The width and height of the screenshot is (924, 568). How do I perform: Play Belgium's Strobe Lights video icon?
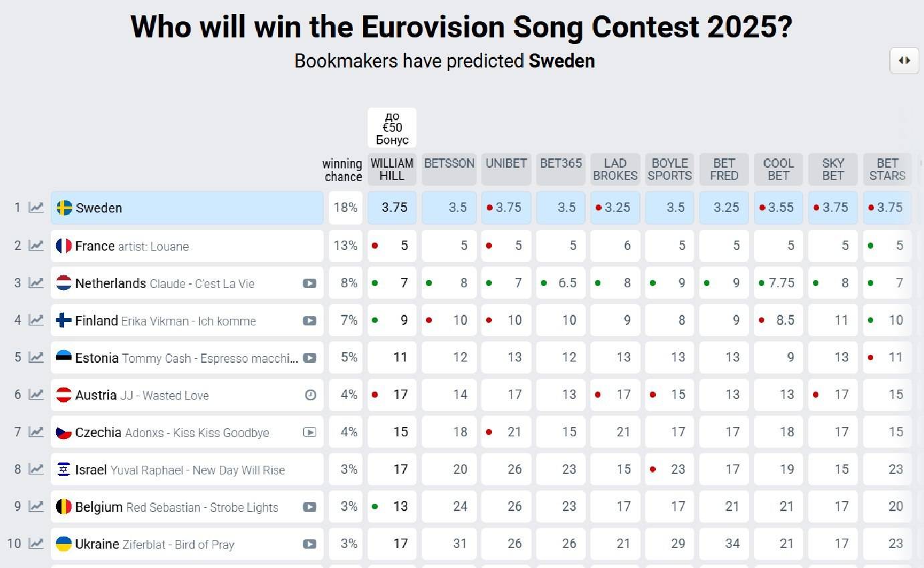pos(310,507)
